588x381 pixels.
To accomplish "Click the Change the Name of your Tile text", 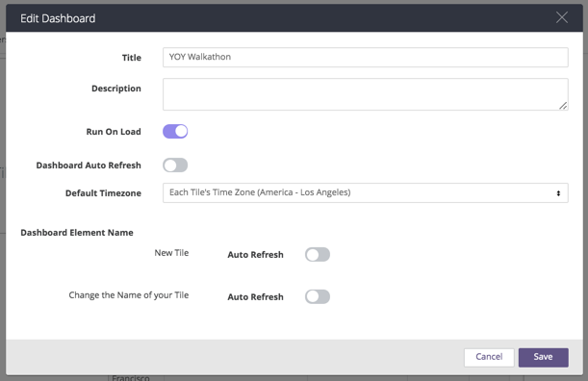I will point(129,295).
